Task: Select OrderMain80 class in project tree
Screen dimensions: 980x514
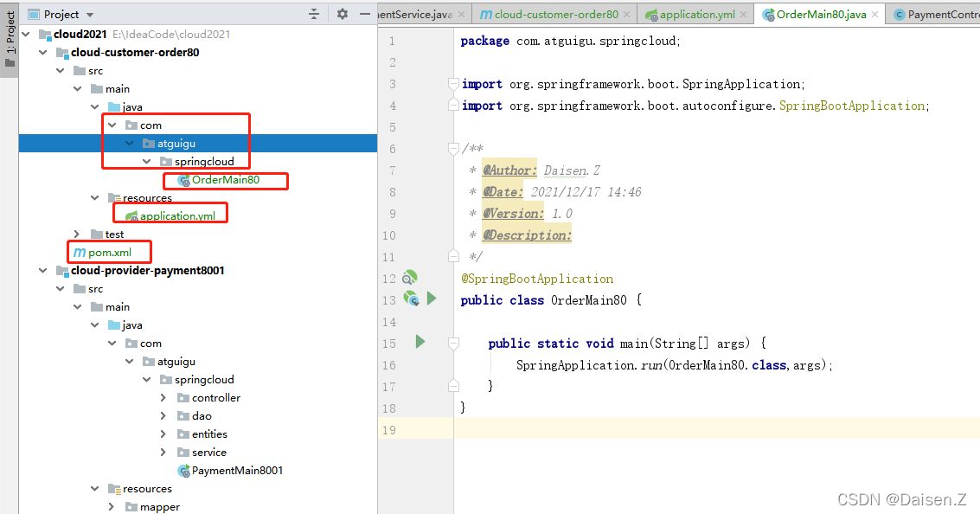Action: tap(226, 180)
